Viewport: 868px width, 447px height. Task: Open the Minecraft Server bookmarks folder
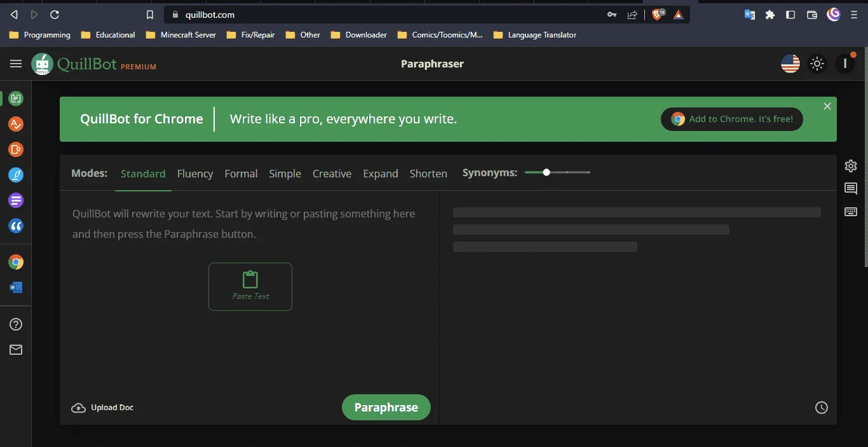coord(181,35)
